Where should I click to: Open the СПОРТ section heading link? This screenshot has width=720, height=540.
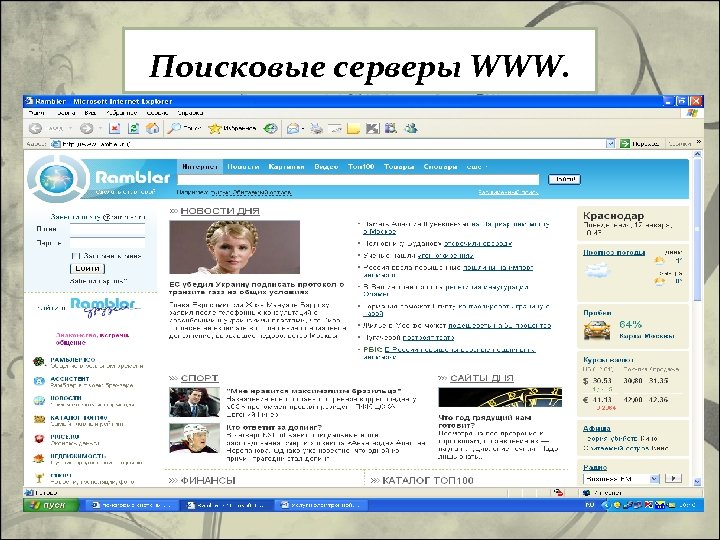coord(199,378)
